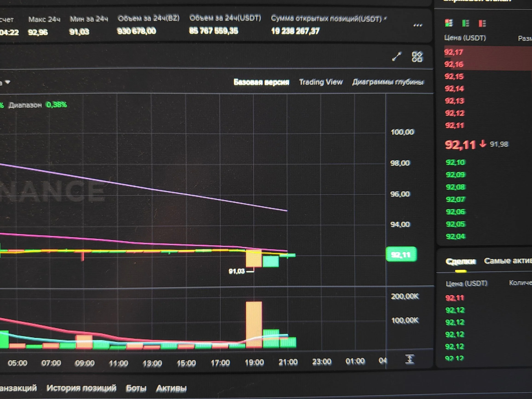Show only asks in order book
The image size is (532, 399).
pos(482,23)
